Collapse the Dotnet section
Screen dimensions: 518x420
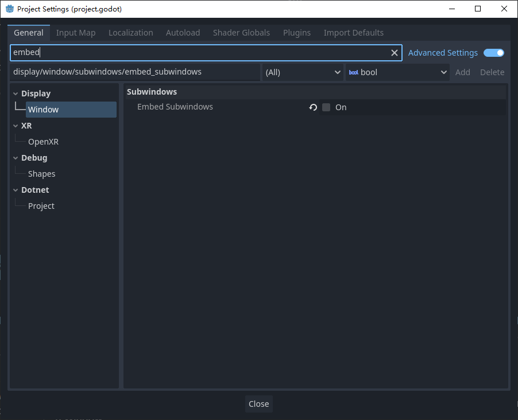[x=16, y=189]
